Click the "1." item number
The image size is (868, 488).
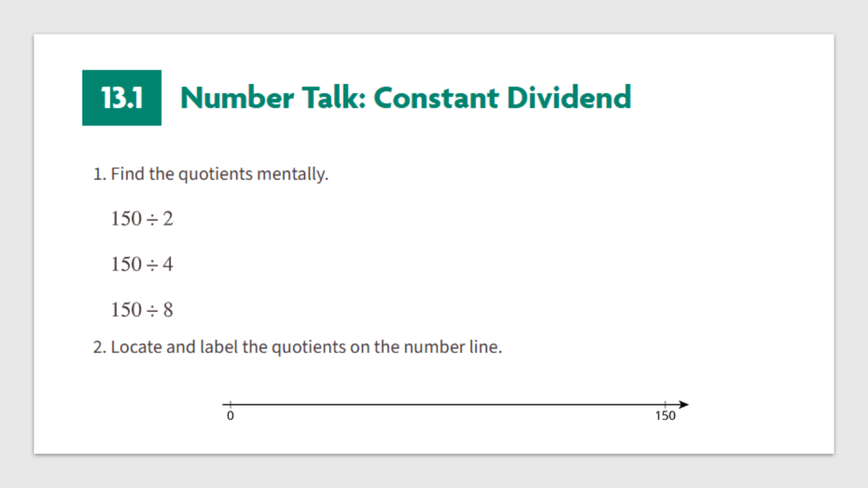(99, 175)
